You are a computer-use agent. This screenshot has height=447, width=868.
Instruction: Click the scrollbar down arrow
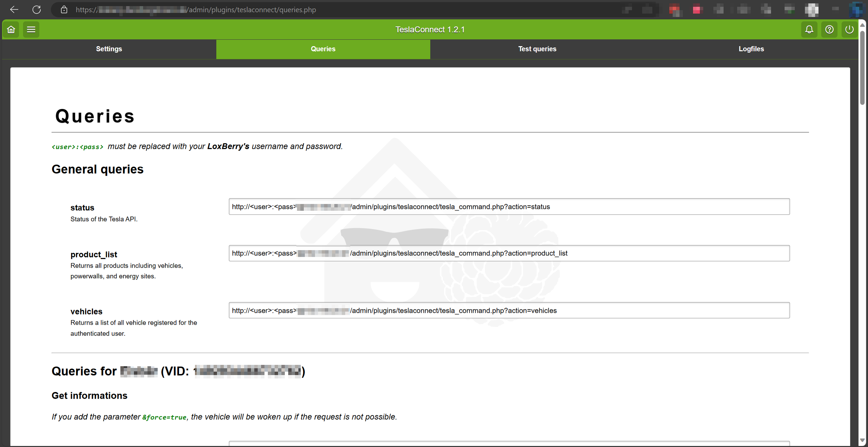coord(862,440)
